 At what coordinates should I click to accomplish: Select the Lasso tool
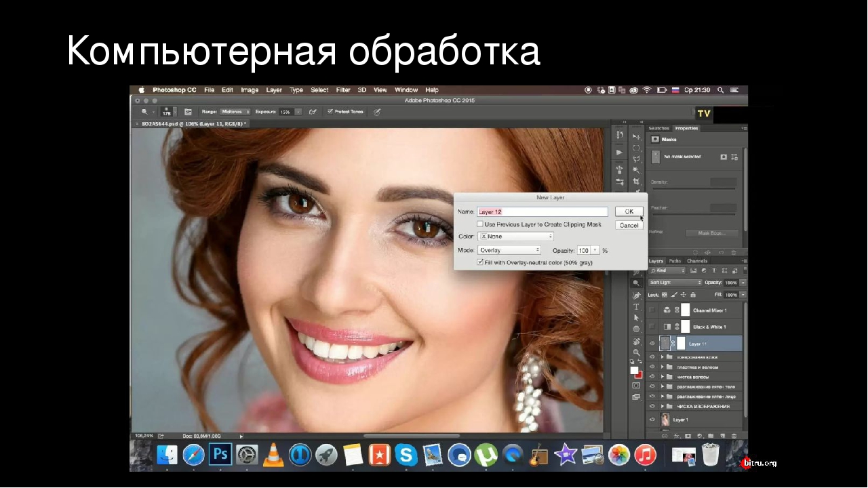point(636,159)
